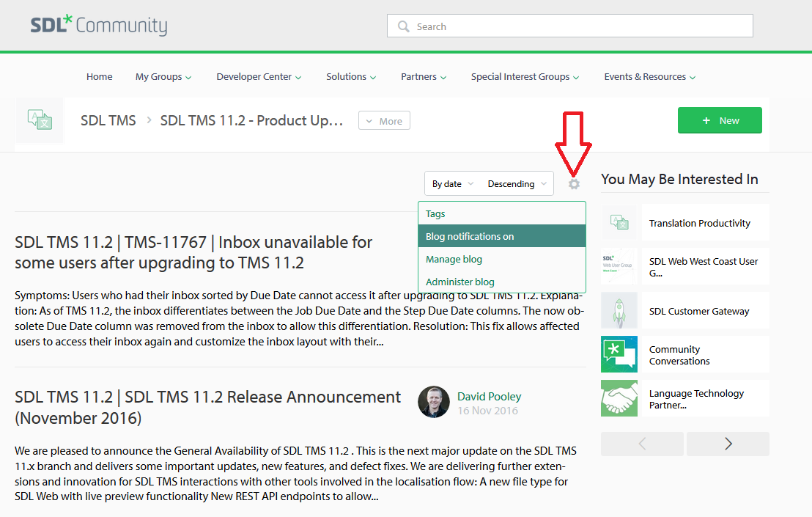Go to next suggestions with right arrow
Screen dimensions: 812x517
point(728,444)
